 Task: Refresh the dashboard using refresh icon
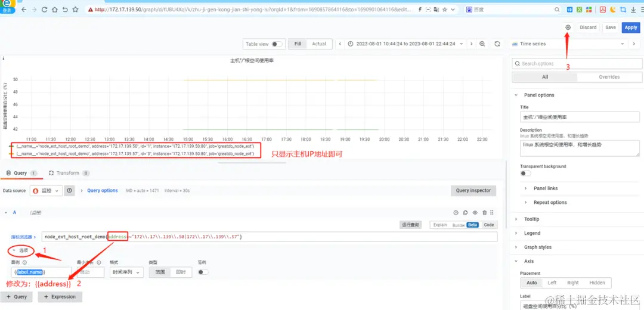pyautogui.click(x=497, y=44)
